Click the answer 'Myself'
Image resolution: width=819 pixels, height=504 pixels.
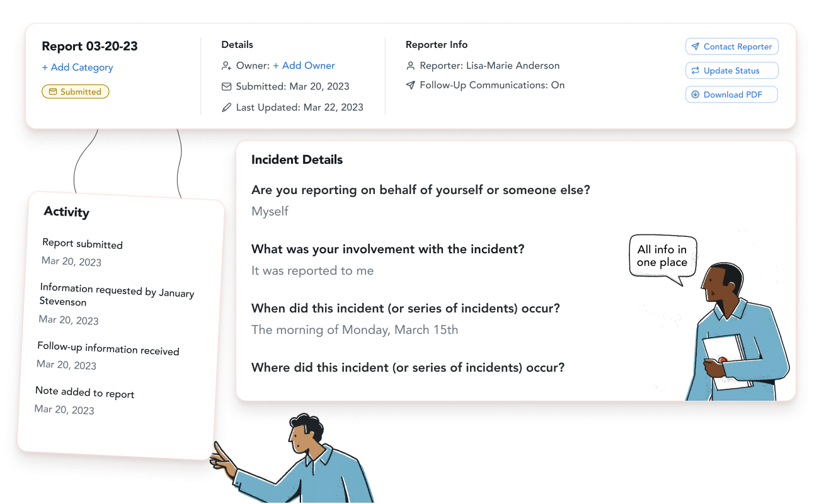[270, 212]
